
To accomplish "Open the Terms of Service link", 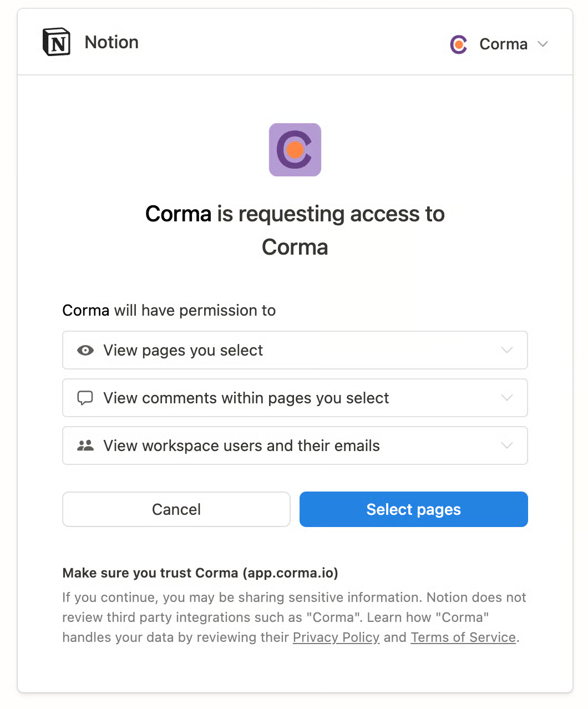I will [463, 637].
